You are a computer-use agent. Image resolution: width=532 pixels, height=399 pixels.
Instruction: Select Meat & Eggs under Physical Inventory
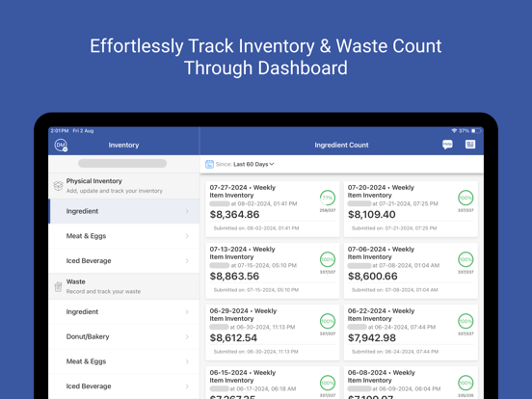123,236
